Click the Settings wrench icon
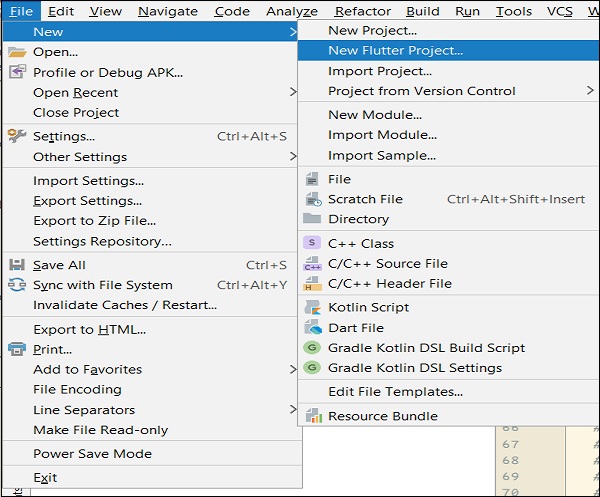This screenshot has width=600, height=497. click(x=16, y=136)
